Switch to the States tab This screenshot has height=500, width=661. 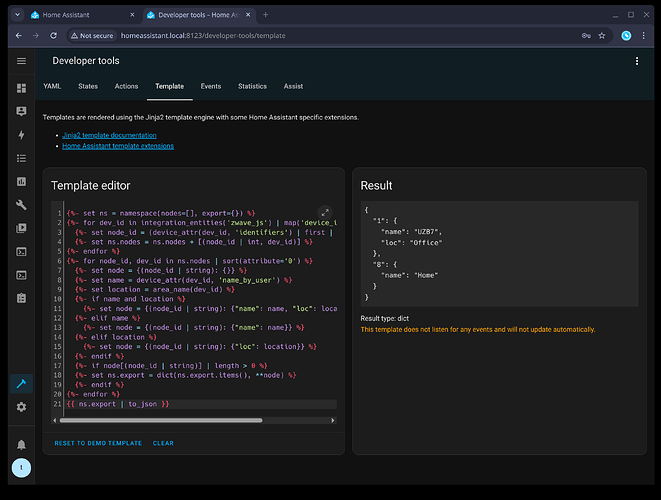(x=88, y=86)
